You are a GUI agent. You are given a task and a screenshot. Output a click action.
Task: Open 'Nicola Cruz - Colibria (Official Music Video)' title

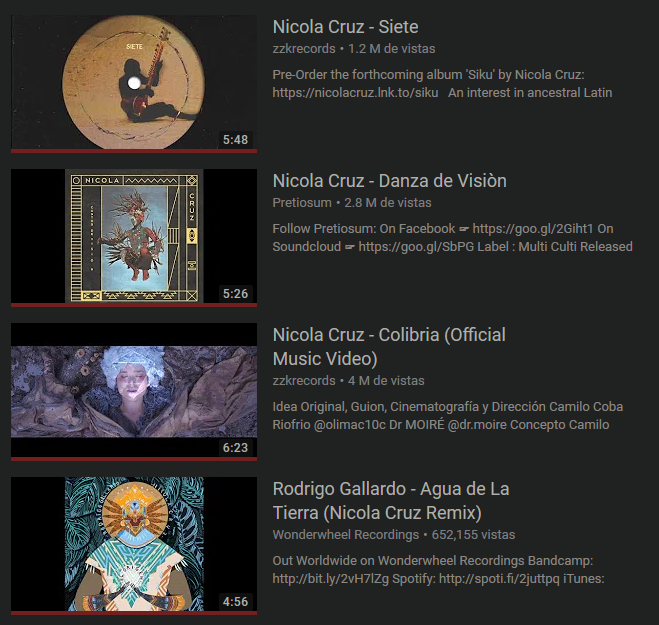389,347
